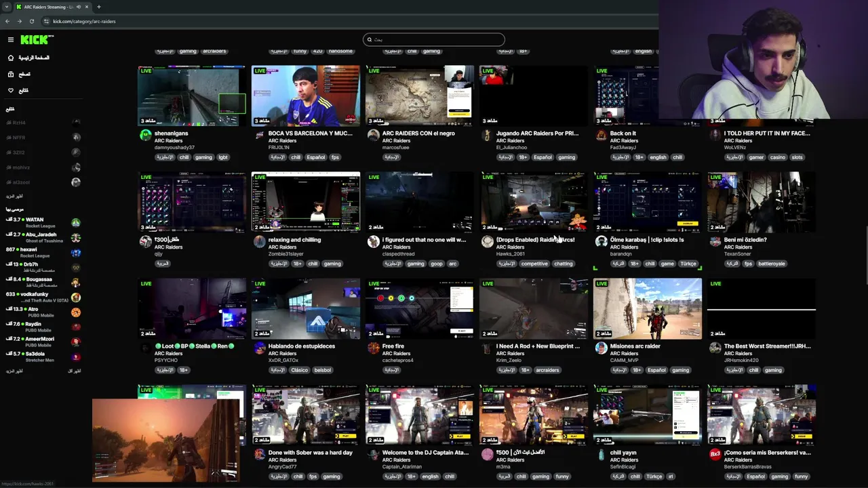Click 'battleroyale' tag under TexanSoner
Viewport: 868px width, 488px height.
(x=772, y=264)
